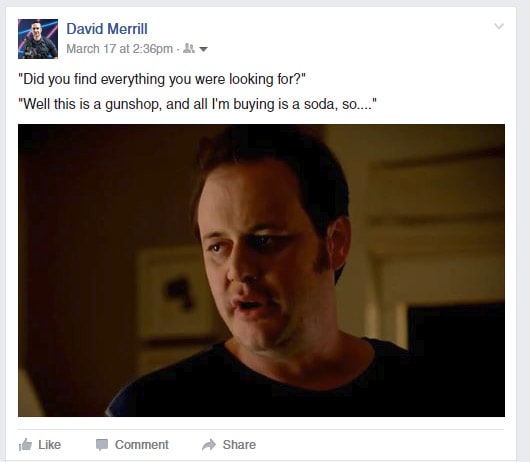Image resolution: width=530 pixels, height=462 pixels.
Task: Click the Share arrow icon
Action: click(x=209, y=444)
